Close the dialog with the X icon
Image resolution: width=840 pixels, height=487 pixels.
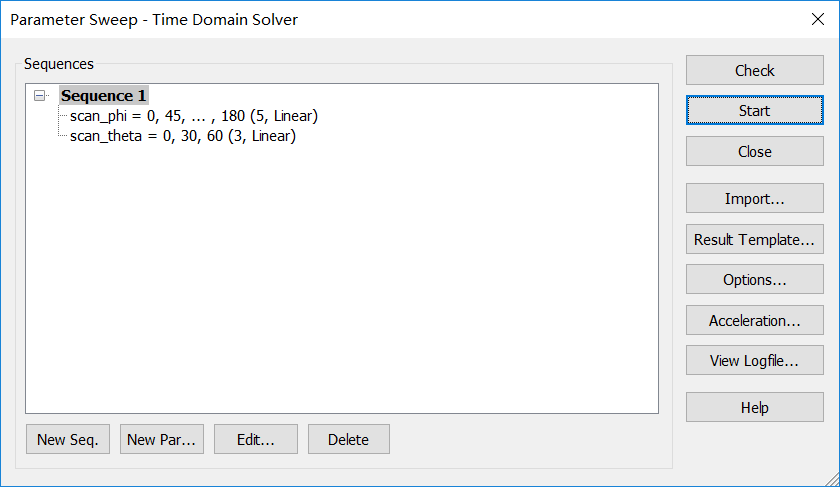tap(818, 19)
